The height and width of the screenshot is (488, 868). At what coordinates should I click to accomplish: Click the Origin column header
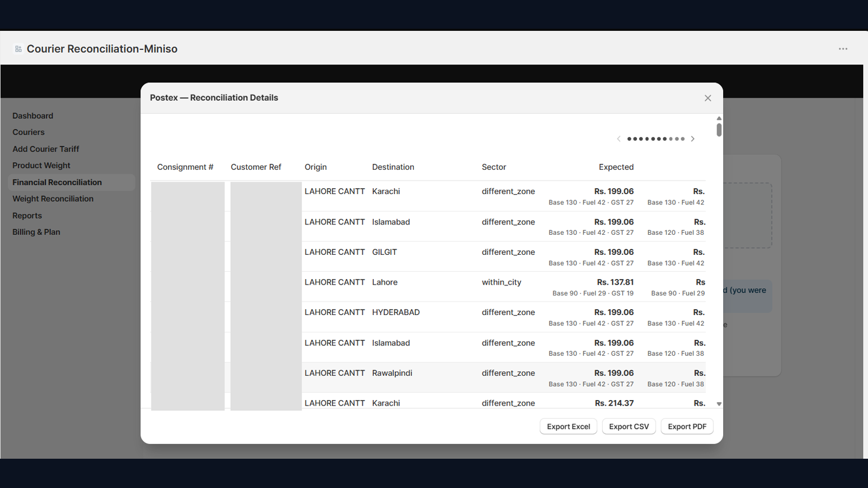click(316, 167)
